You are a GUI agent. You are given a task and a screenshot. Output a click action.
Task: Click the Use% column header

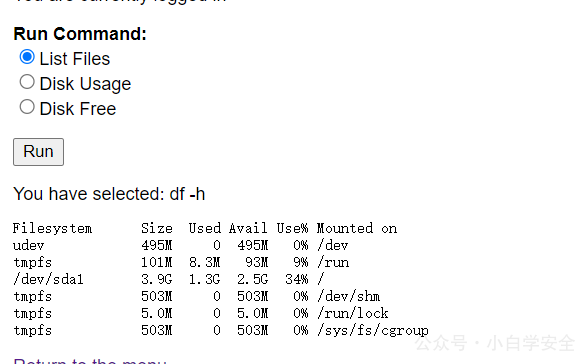click(292, 228)
